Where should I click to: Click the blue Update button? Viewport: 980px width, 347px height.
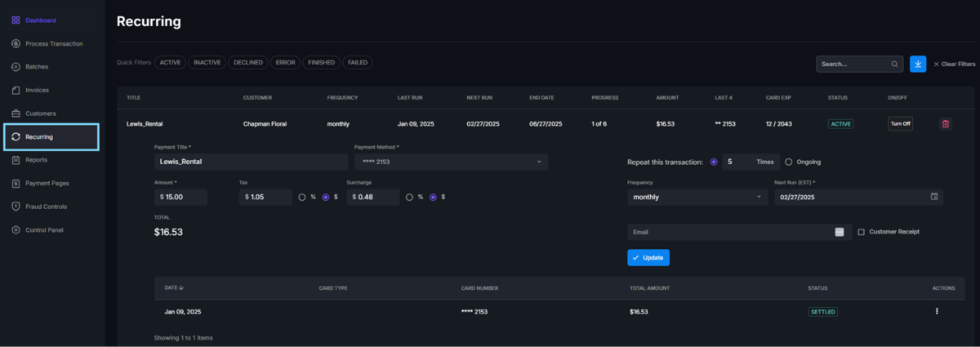[x=648, y=257]
